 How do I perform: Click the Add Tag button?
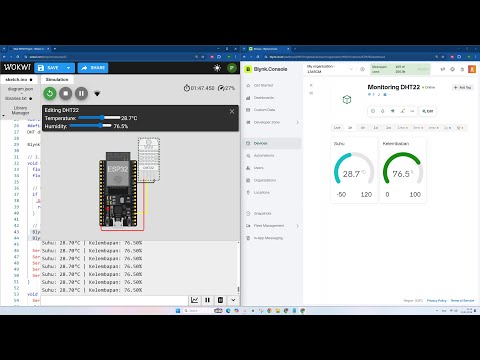(x=462, y=87)
